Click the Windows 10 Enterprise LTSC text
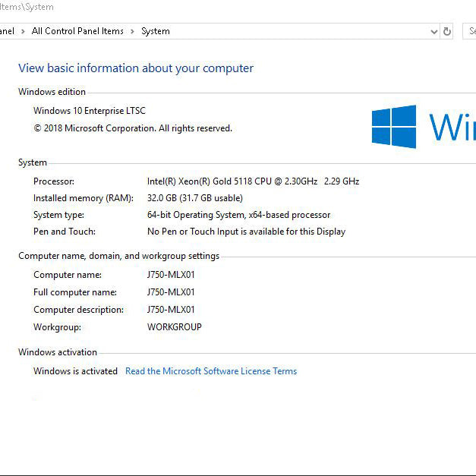 (x=90, y=111)
